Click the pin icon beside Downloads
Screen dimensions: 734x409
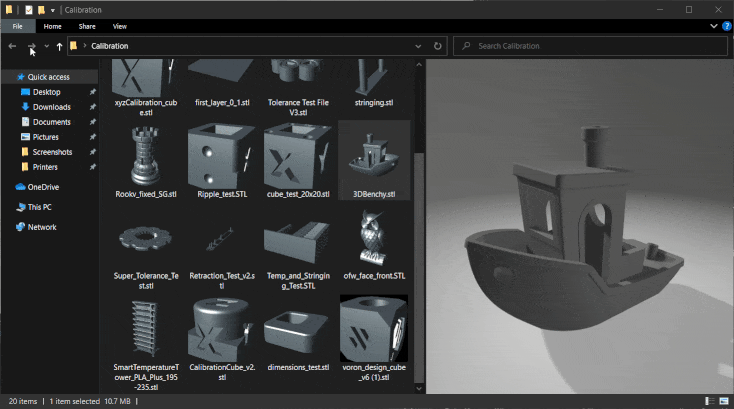click(x=93, y=107)
